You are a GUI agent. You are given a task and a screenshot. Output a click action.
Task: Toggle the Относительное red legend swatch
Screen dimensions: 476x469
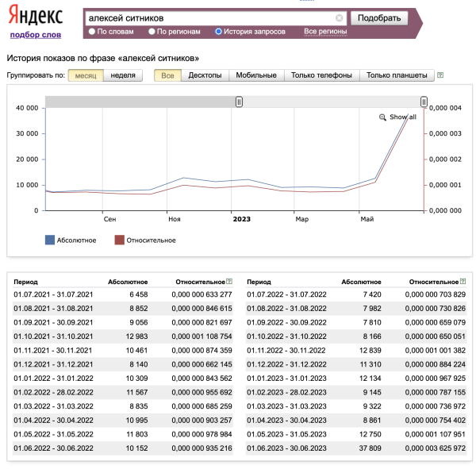coord(120,240)
